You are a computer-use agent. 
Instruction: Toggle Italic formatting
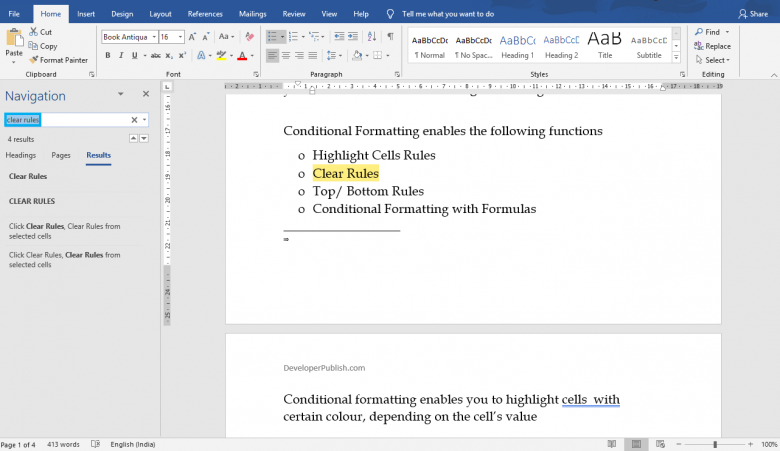coord(121,56)
